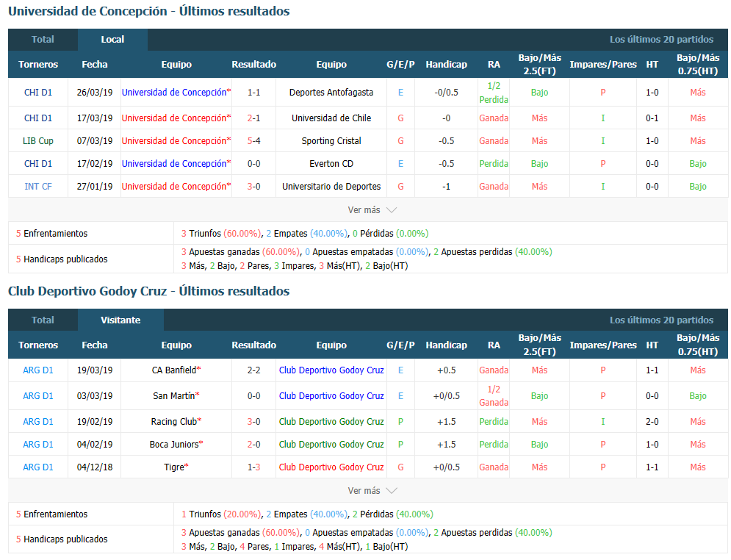Open Godoy Cruz link for 04/02/19 match
The height and width of the screenshot is (560, 731).
(331, 445)
